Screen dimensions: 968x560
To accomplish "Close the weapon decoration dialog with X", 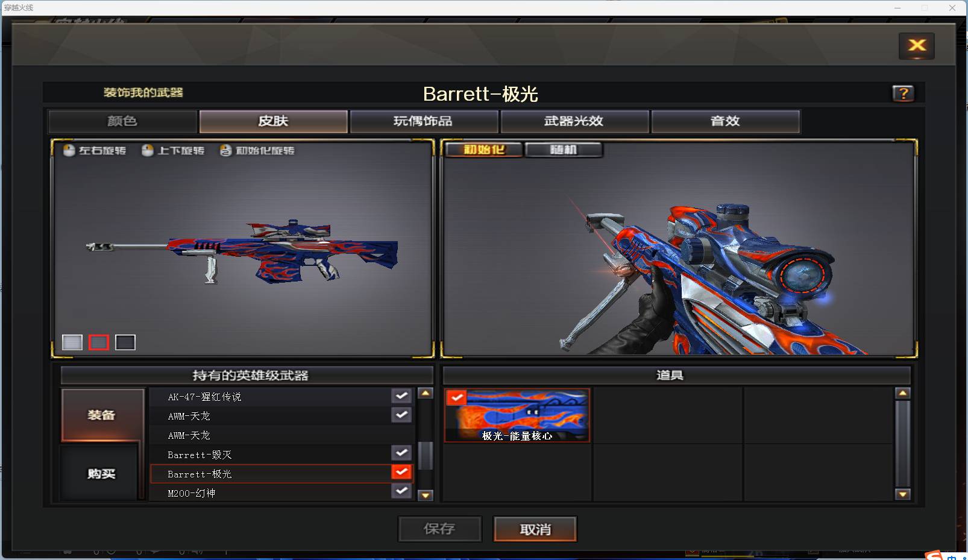I will (916, 46).
